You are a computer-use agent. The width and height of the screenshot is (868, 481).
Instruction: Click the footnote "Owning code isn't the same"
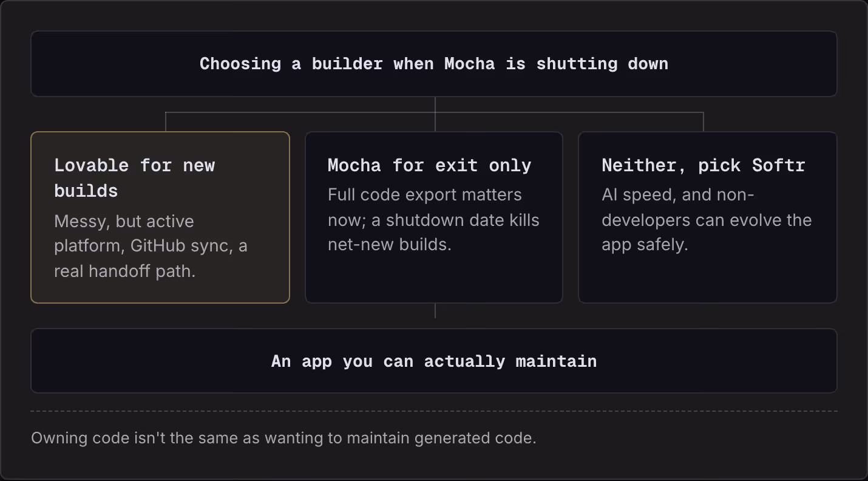[283, 438]
